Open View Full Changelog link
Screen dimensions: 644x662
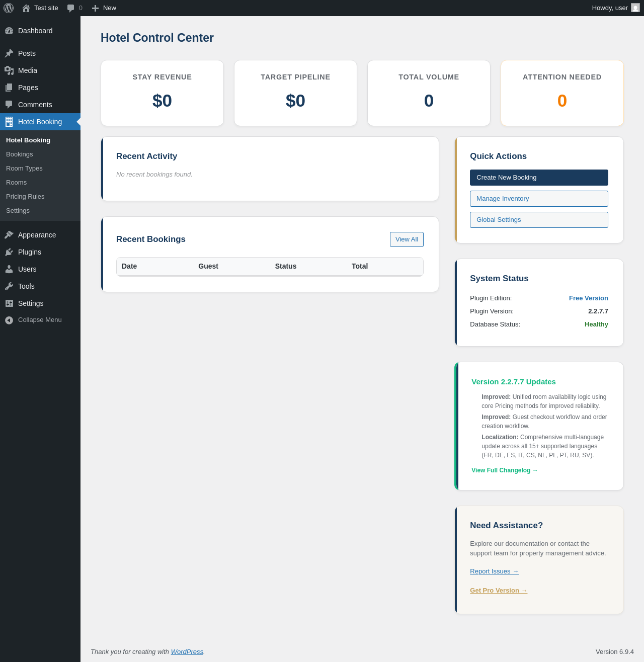tap(505, 470)
